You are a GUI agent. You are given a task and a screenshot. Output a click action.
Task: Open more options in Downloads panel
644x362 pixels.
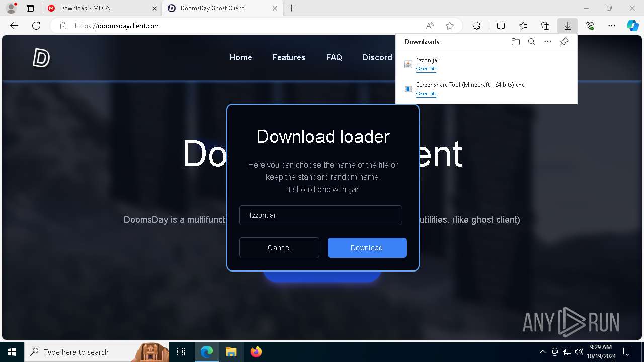[548, 42]
